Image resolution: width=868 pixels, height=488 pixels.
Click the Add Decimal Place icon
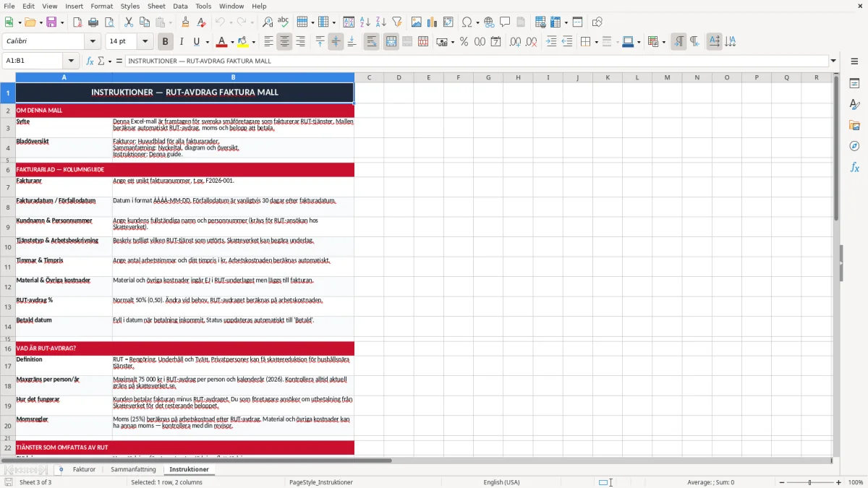click(515, 42)
